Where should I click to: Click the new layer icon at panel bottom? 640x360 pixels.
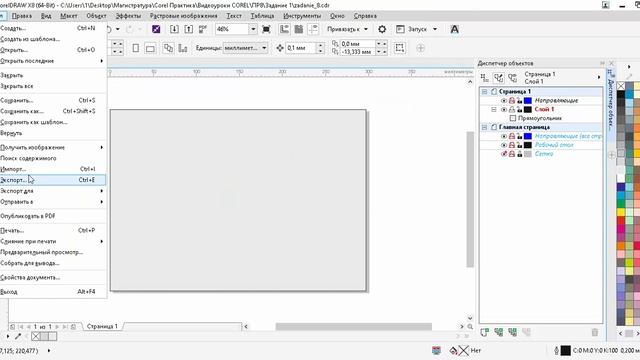[484, 332]
